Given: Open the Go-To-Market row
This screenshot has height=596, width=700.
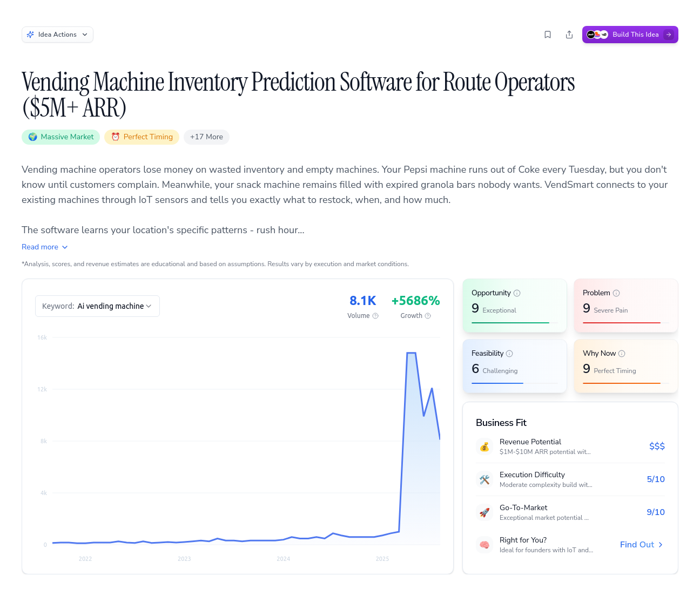Looking at the screenshot, I should point(570,512).
